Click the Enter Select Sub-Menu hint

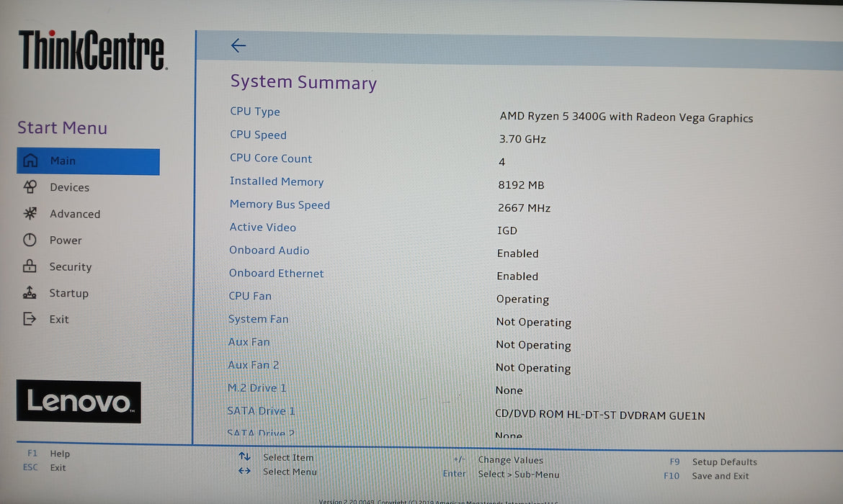[501, 474]
